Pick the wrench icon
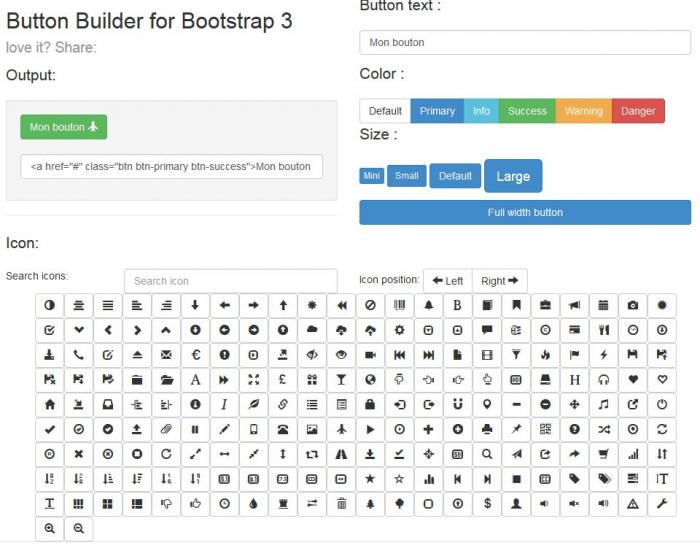700x559 pixels. click(662, 504)
